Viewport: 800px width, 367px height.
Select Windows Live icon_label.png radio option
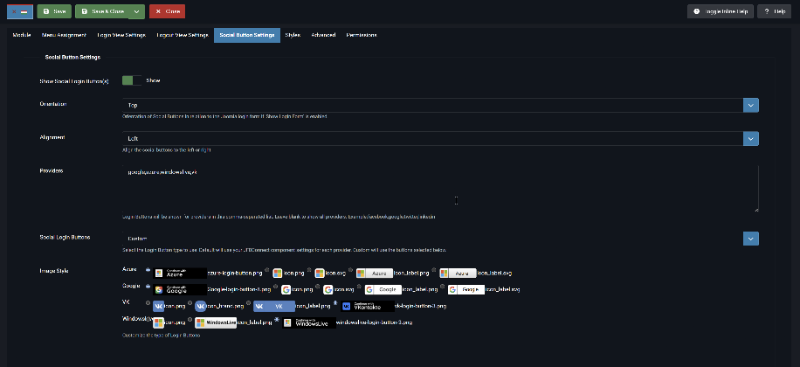(190, 320)
